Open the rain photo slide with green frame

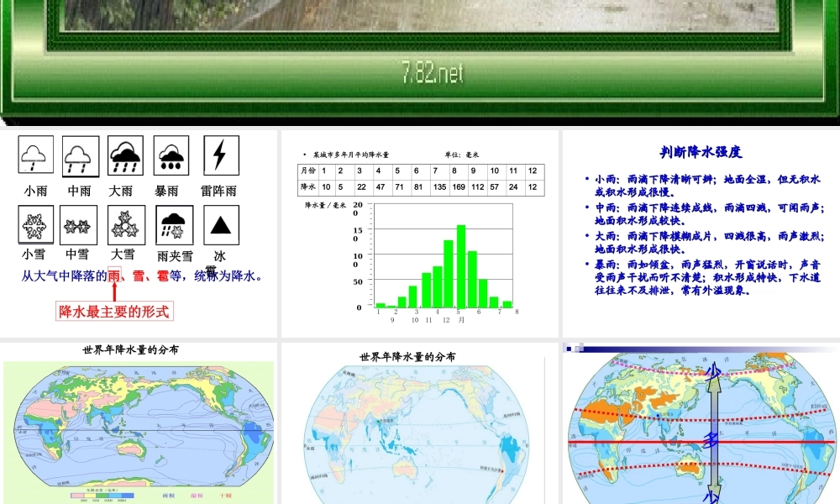pyautogui.click(x=420, y=62)
